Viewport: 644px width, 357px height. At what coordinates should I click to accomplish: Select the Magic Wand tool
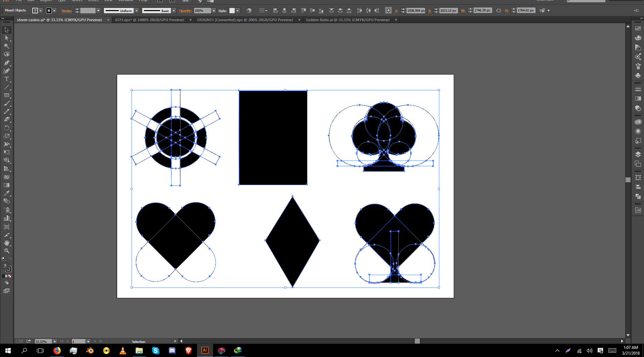point(6,46)
